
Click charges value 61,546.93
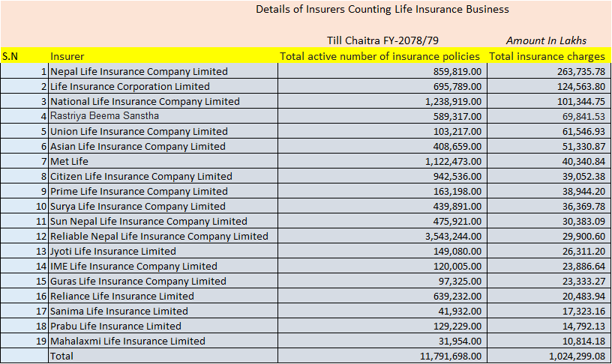[584, 132]
